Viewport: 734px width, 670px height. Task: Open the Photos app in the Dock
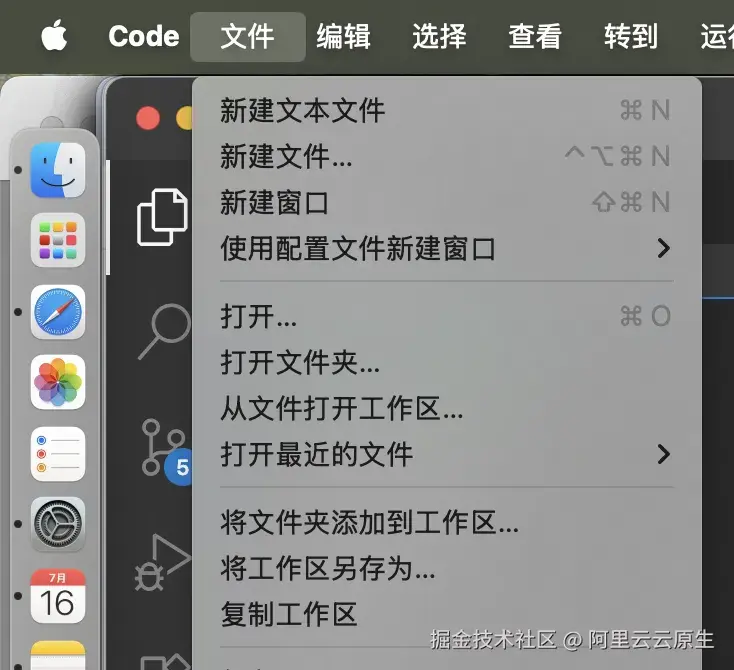[58, 382]
